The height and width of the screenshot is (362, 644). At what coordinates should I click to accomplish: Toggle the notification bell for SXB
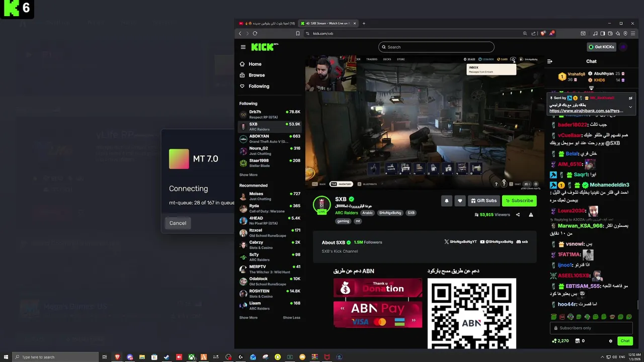(x=446, y=201)
